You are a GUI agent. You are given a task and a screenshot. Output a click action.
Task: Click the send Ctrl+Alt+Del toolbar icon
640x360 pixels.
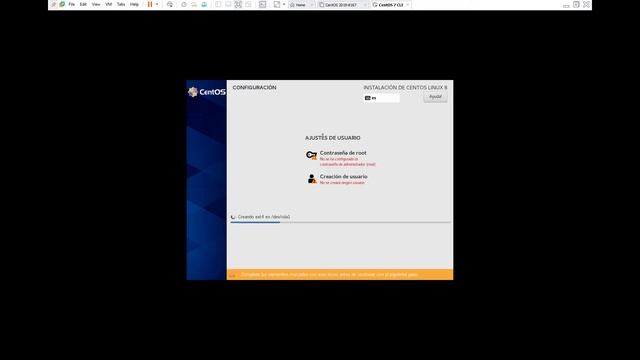(x=170, y=4)
